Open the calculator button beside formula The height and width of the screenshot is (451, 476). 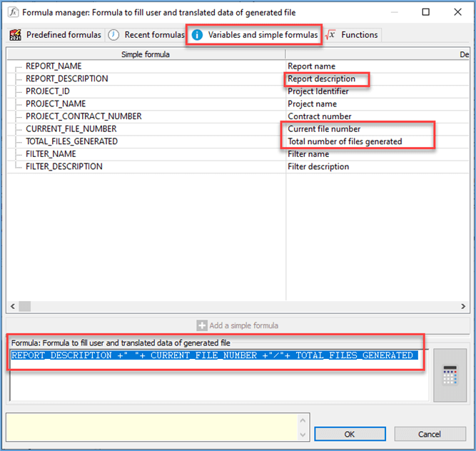450,375
